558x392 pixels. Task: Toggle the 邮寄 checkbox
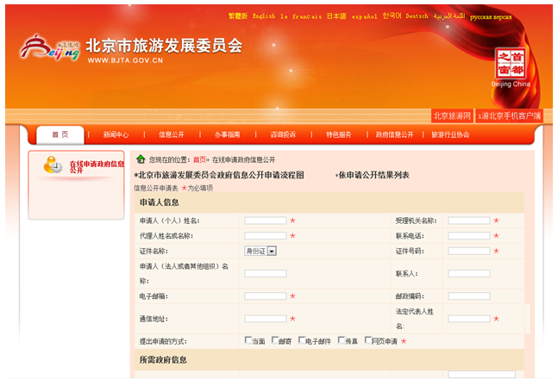[275, 340]
